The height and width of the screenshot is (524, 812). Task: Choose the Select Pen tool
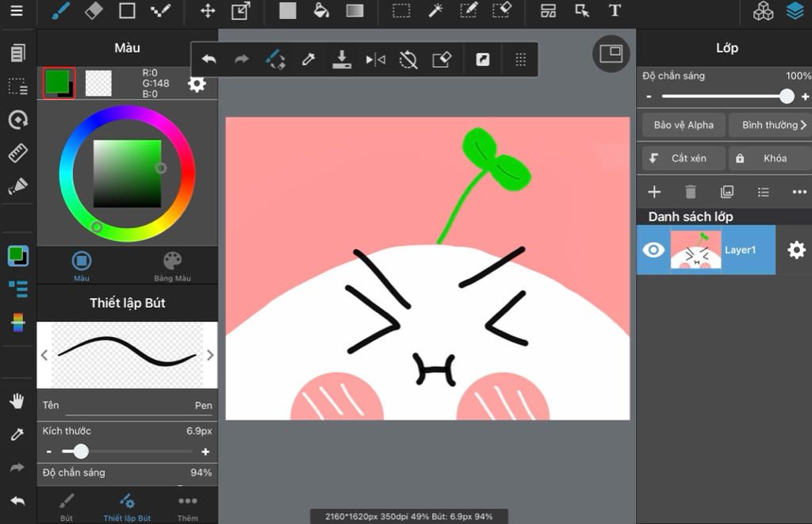(x=468, y=11)
